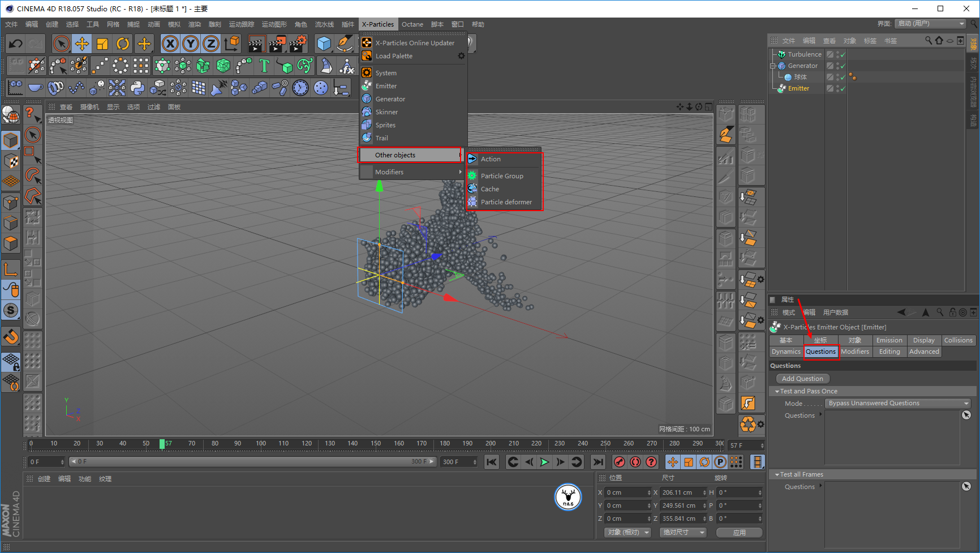This screenshot has height=553, width=980.
Task: Click Record Active Objects key button
Action: click(620, 462)
